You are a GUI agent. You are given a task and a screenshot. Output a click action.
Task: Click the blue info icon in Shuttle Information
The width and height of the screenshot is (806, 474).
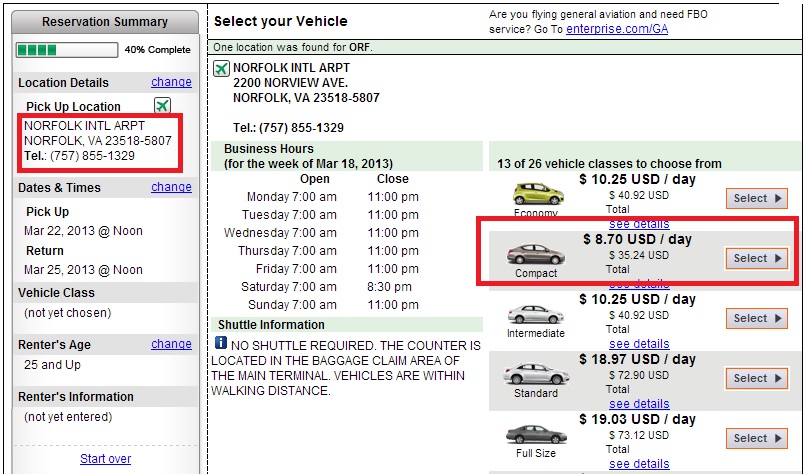pos(221,343)
